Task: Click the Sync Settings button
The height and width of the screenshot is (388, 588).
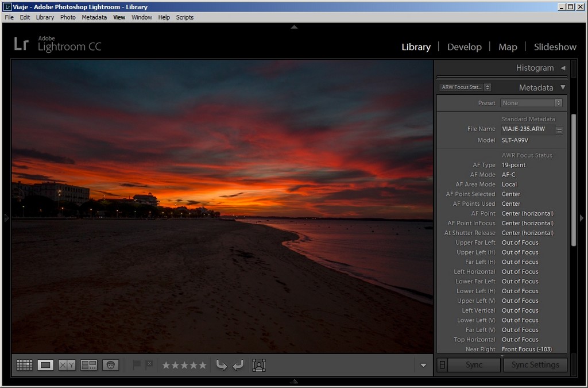Action: (x=535, y=365)
